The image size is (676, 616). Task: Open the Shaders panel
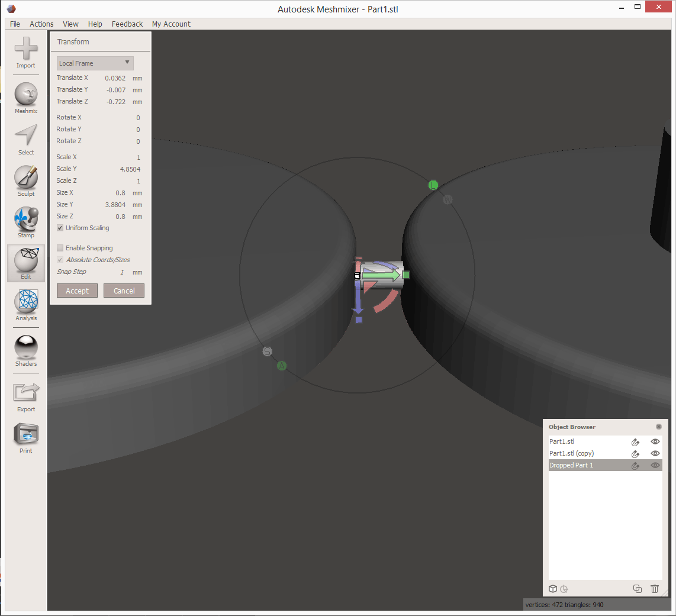(x=26, y=351)
